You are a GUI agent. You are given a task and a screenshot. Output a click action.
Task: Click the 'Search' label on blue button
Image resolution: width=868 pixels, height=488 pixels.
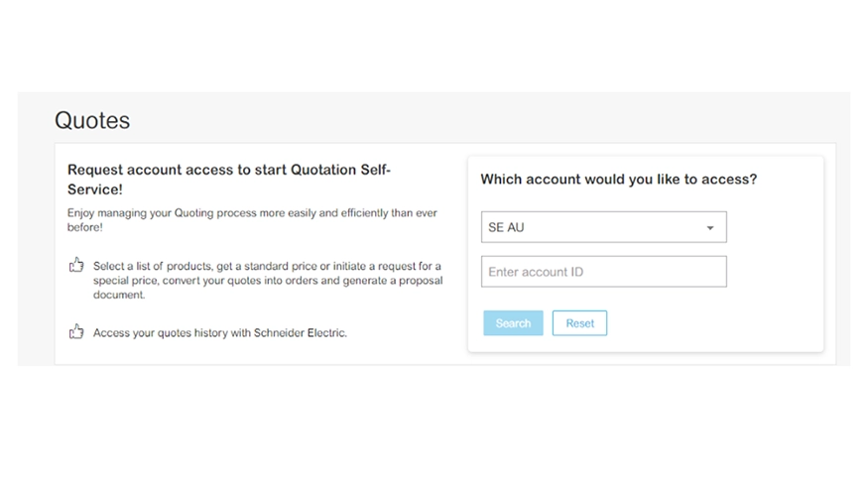coord(513,323)
